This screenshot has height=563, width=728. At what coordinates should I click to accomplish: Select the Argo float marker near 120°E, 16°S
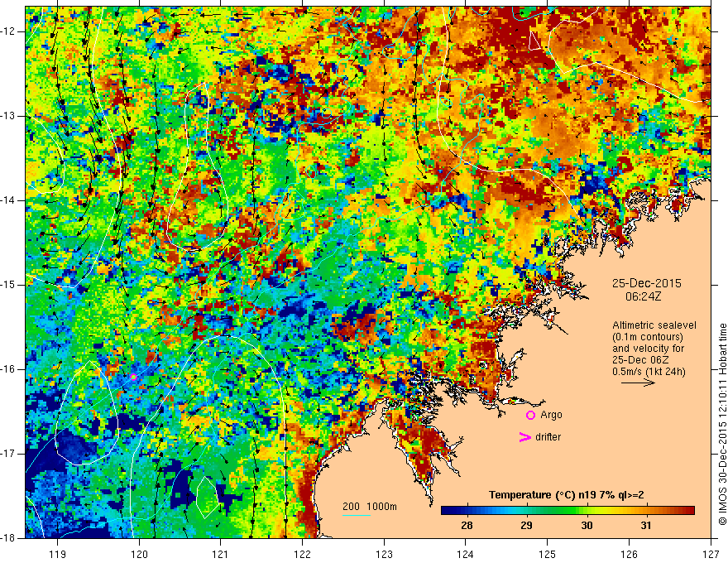click(x=133, y=377)
